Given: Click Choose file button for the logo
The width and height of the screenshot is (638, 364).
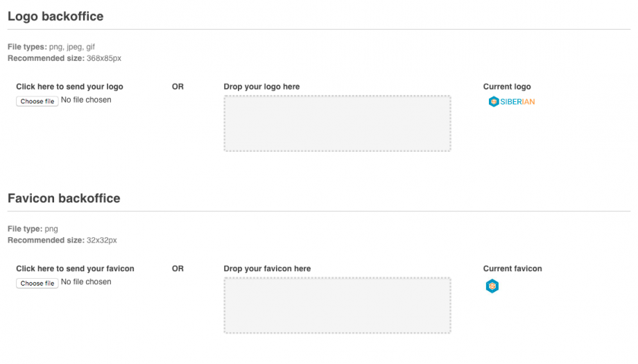Looking at the screenshot, I should point(37,101).
